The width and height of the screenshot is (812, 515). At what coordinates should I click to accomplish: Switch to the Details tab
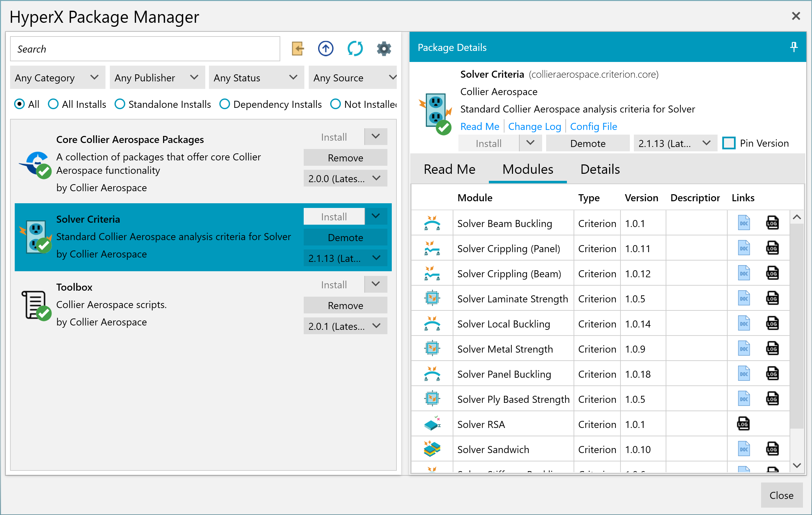pos(600,169)
